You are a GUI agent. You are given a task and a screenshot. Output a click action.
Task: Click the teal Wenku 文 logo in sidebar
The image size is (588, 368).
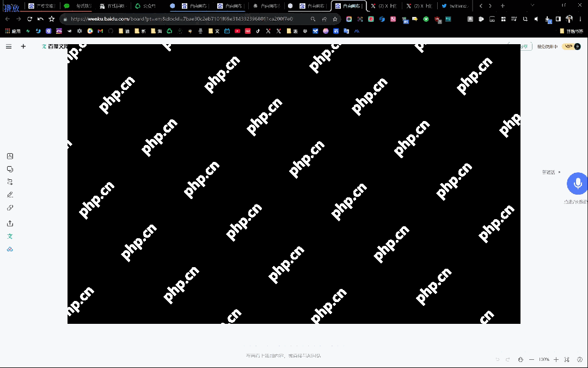click(10, 236)
